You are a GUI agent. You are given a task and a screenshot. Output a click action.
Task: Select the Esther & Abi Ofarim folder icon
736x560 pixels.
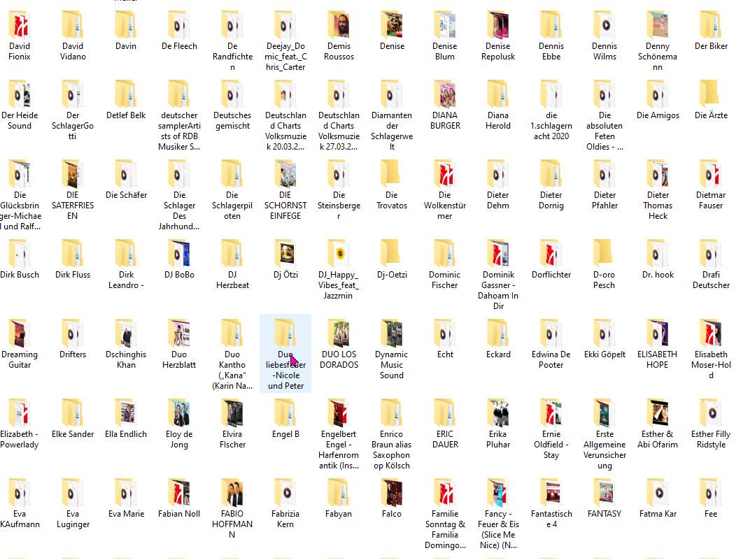coord(658,413)
